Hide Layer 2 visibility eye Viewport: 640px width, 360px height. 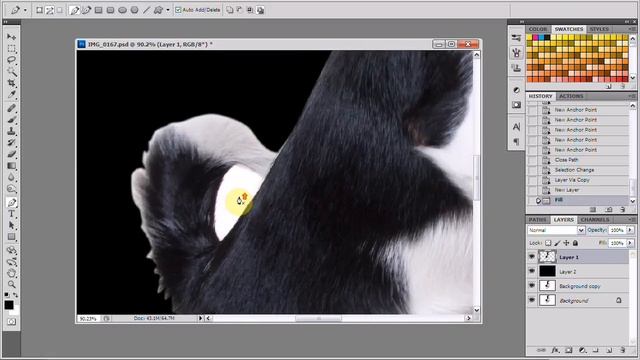[x=531, y=271]
